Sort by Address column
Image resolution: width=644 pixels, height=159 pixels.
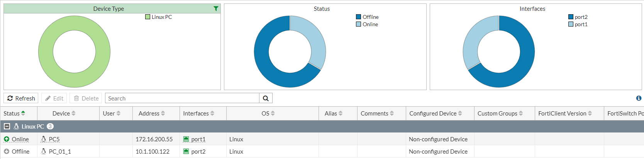coord(163,113)
